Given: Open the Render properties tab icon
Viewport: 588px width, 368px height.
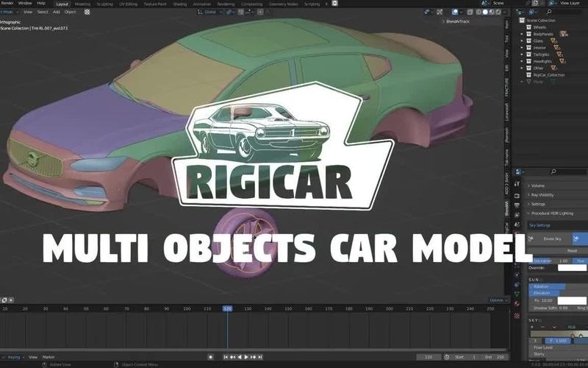Looking at the screenshot, I should (517, 196).
